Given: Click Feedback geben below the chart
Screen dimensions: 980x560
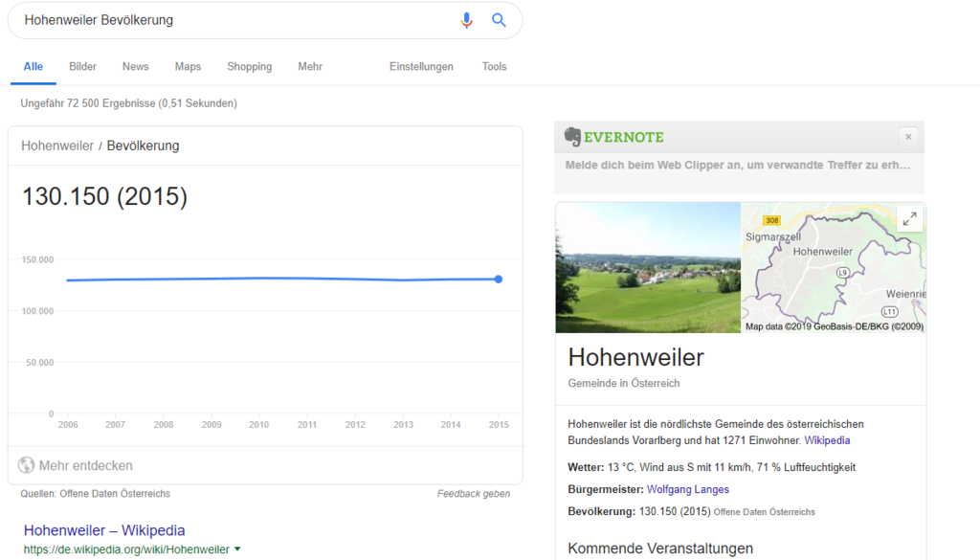Looking at the screenshot, I should pos(473,494).
